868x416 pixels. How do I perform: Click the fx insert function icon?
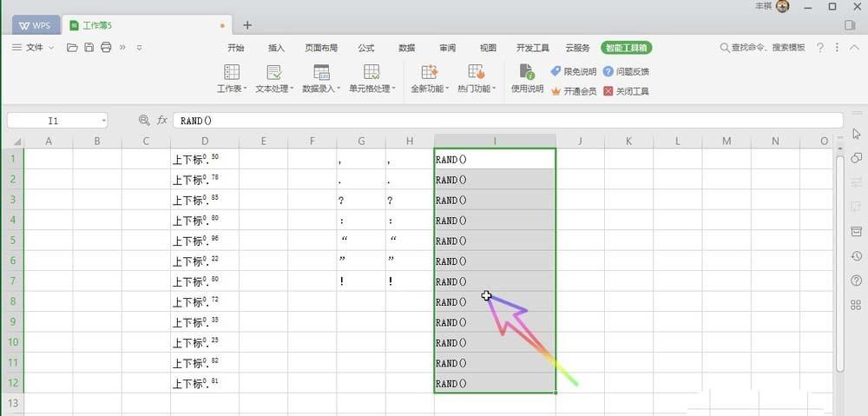click(161, 120)
